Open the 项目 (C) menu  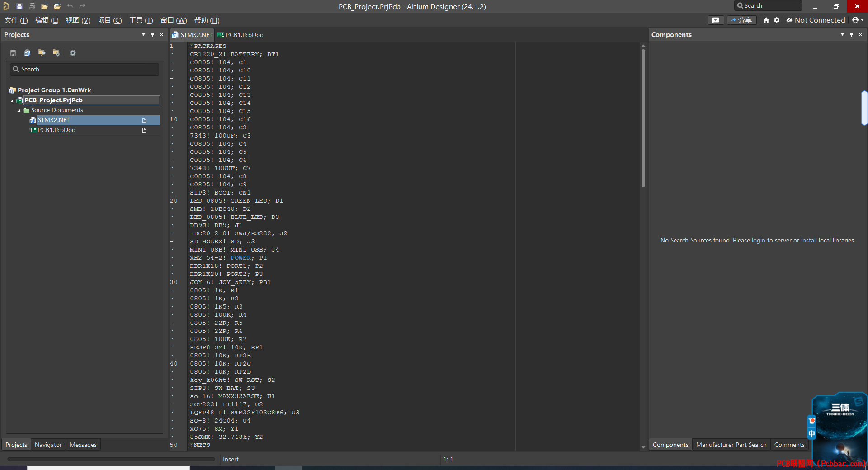click(x=110, y=20)
